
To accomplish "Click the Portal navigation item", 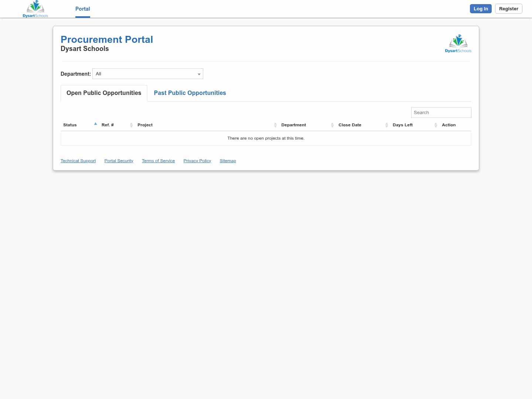I will (82, 9).
